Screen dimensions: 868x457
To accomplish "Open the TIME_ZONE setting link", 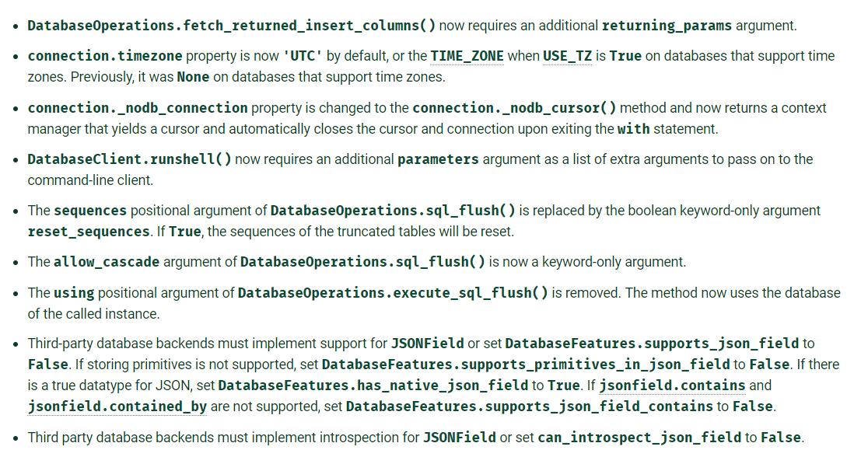I will (x=467, y=57).
